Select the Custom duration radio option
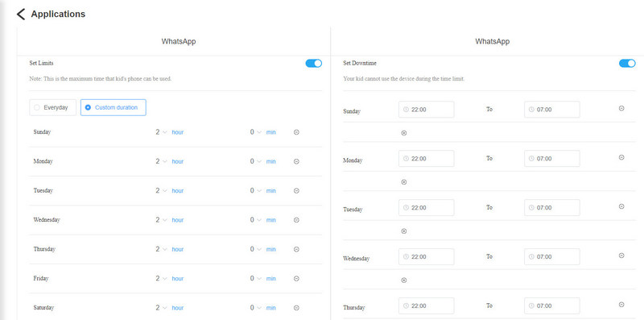This screenshot has height=320, width=644. pyautogui.click(x=114, y=107)
